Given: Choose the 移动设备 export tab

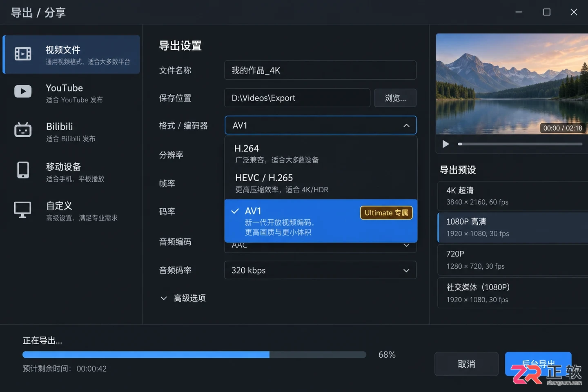Looking at the screenshot, I should (x=71, y=171).
